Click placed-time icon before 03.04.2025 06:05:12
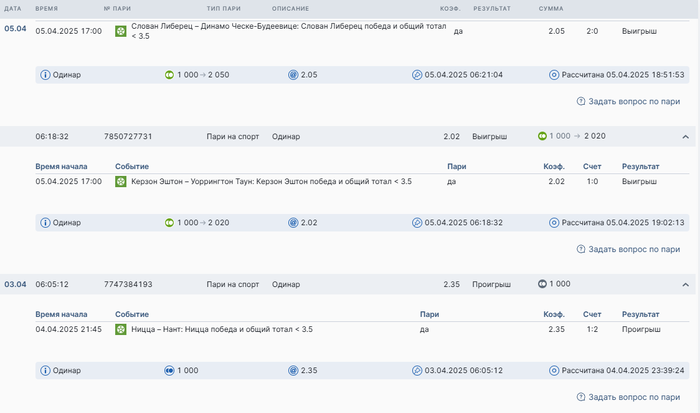 [417, 370]
